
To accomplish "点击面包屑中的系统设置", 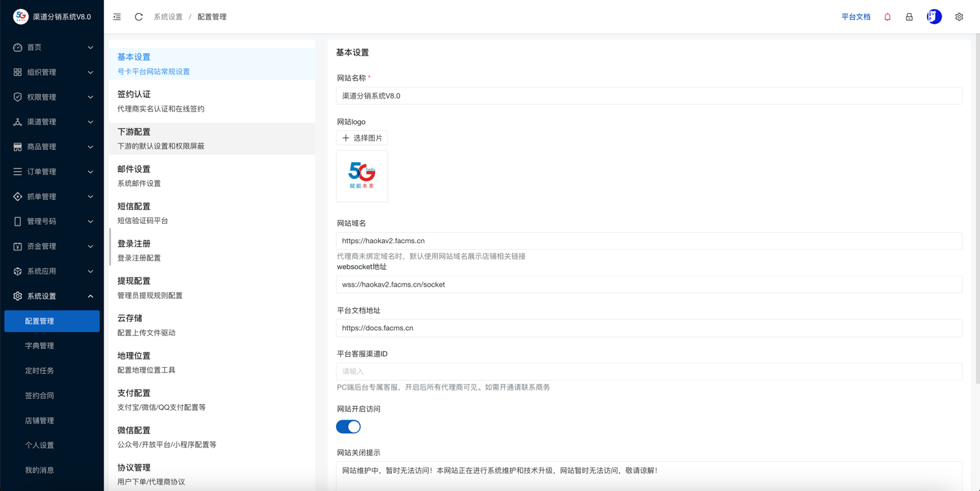I will [167, 16].
